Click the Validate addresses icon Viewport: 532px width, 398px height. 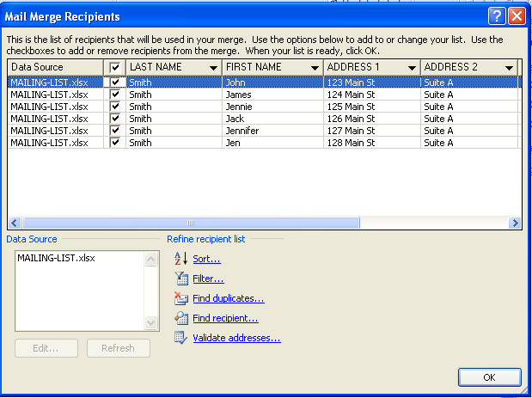[180, 338]
